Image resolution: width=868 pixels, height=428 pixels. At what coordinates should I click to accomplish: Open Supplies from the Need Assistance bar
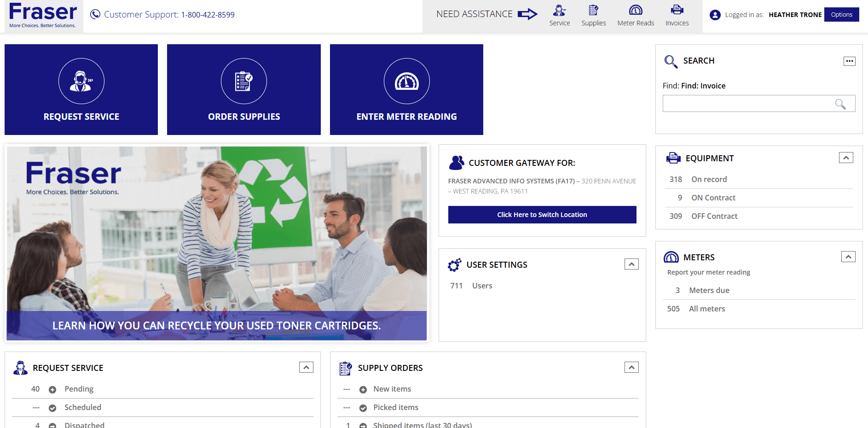coord(593,16)
